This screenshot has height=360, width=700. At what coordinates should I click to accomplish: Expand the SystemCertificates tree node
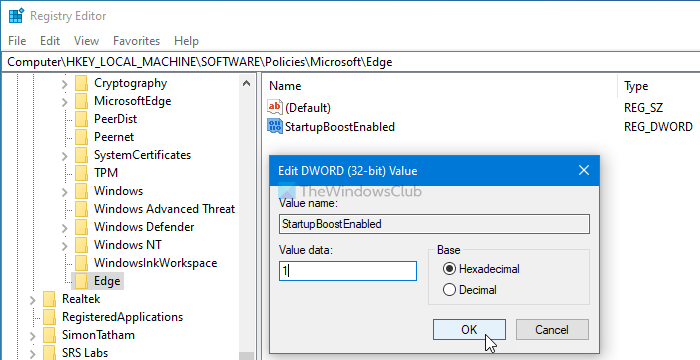65,156
